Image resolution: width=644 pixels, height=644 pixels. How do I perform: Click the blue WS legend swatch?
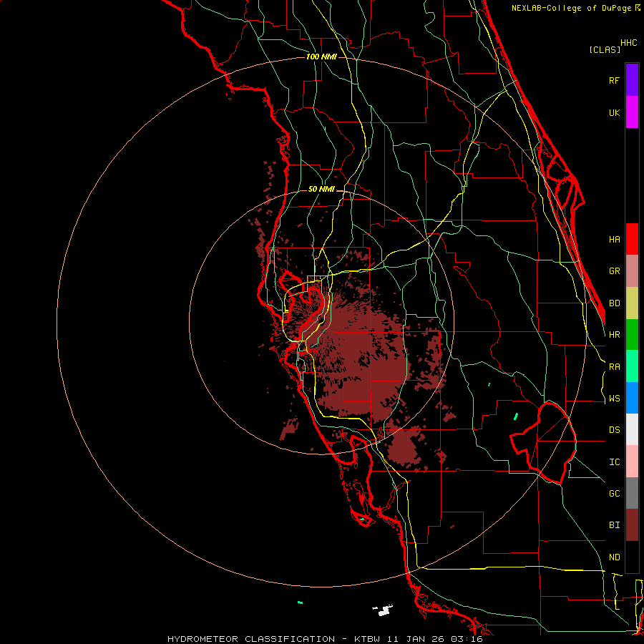632,398
